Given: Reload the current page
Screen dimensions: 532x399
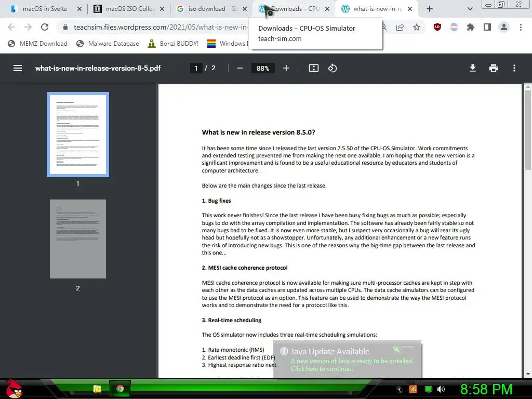Looking at the screenshot, I should pyautogui.click(x=45, y=27).
